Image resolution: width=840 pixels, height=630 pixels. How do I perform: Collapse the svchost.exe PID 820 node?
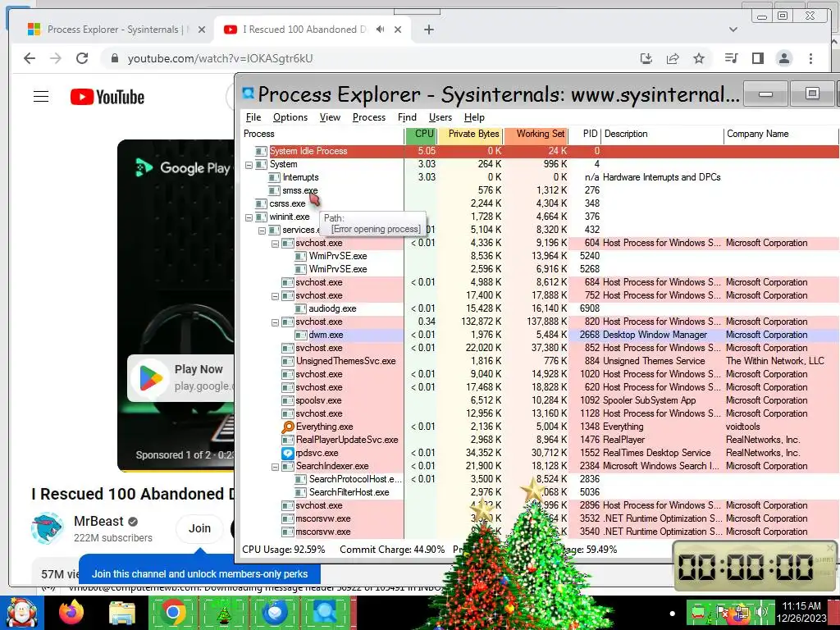click(x=275, y=322)
